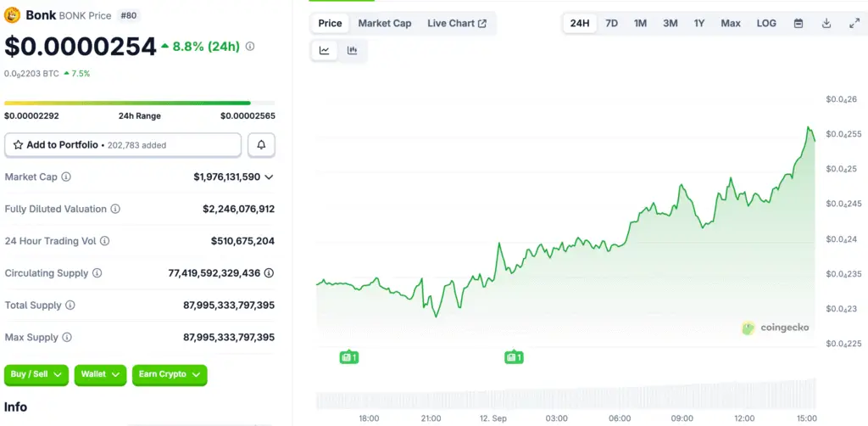Click the info icon beside Market Cap
Image resolution: width=868 pixels, height=426 pixels.
click(66, 177)
